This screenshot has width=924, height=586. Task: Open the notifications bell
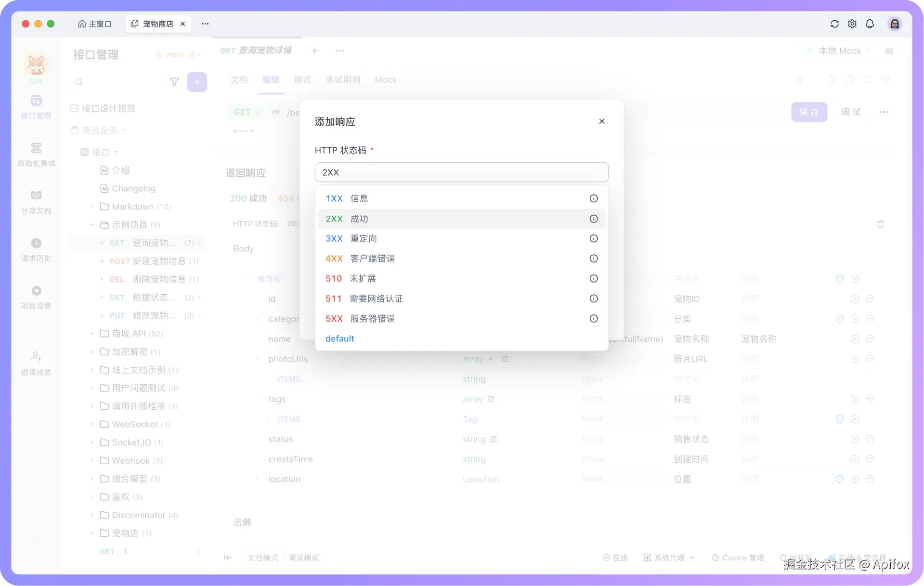coord(870,24)
